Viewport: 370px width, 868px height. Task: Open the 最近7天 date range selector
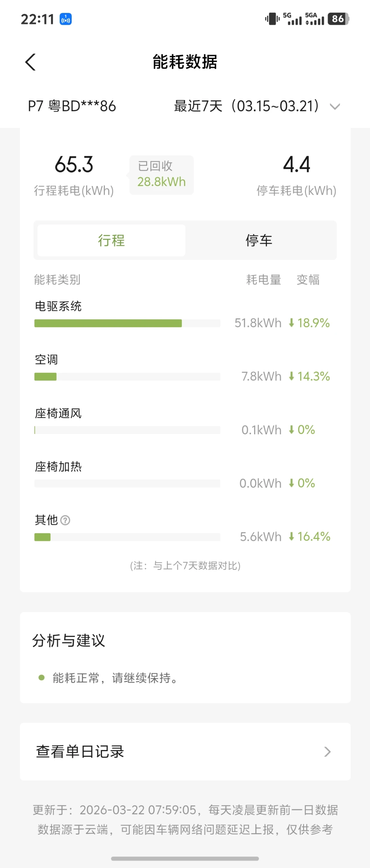click(x=246, y=106)
